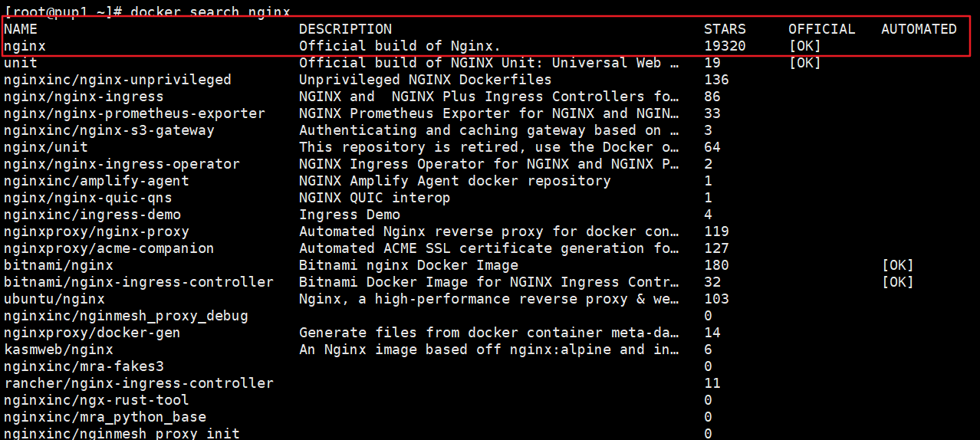Click the star count 127
Image resolution: width=980 pixels, height=440 pixels.
(716, 248)
